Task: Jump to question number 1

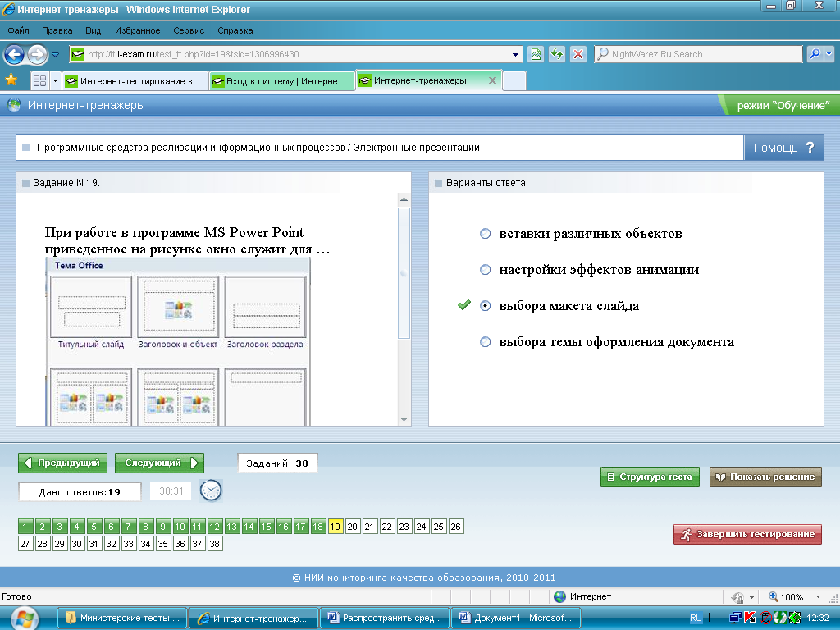Action: (25, 527)
